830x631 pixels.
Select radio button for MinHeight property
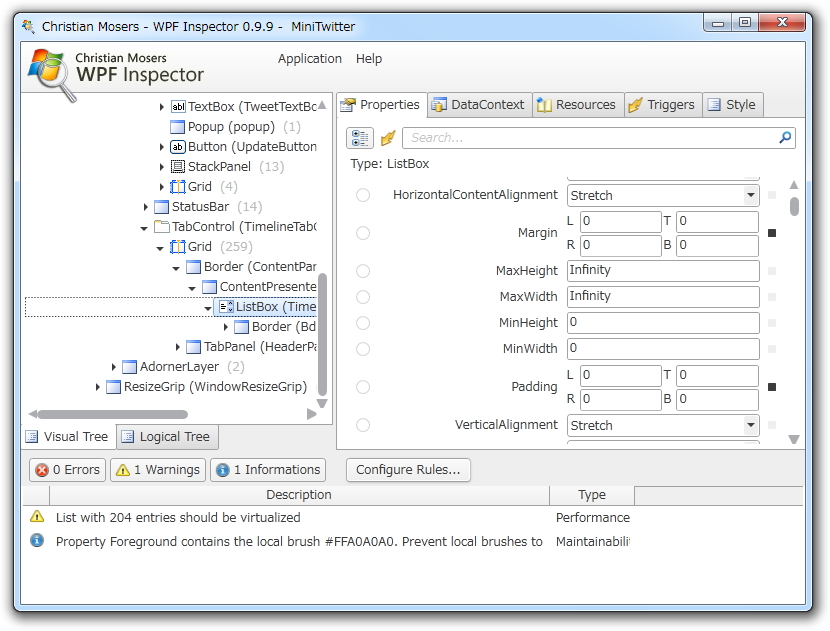[x=363, y=323]
